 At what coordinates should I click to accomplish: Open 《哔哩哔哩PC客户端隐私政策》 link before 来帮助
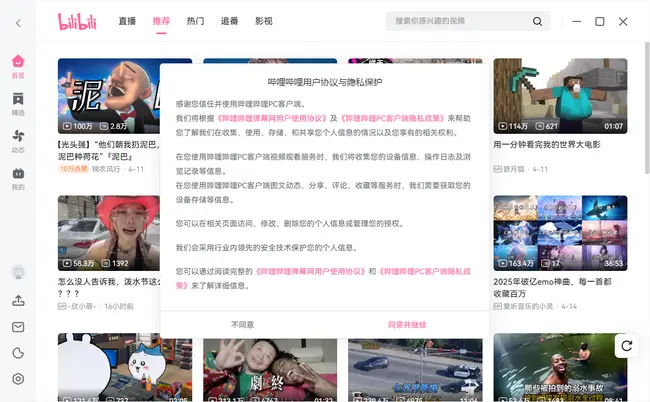[x=393, y=119]
